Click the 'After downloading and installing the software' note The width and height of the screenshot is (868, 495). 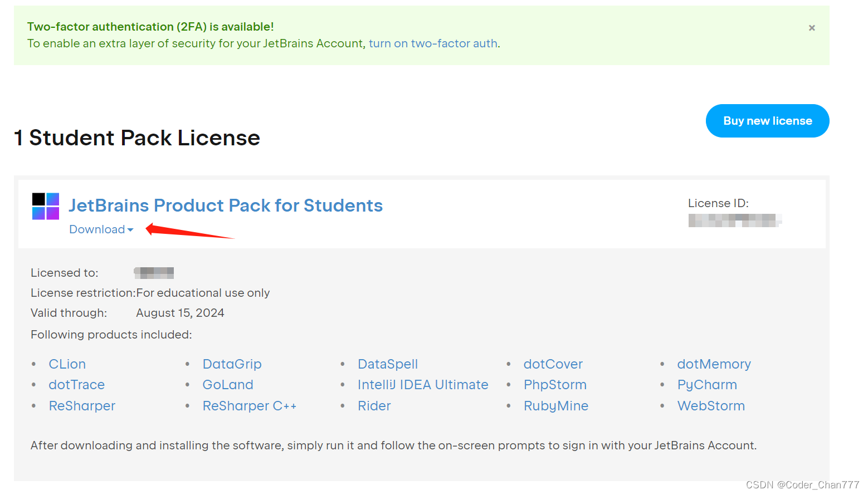(x=393, y=445)
